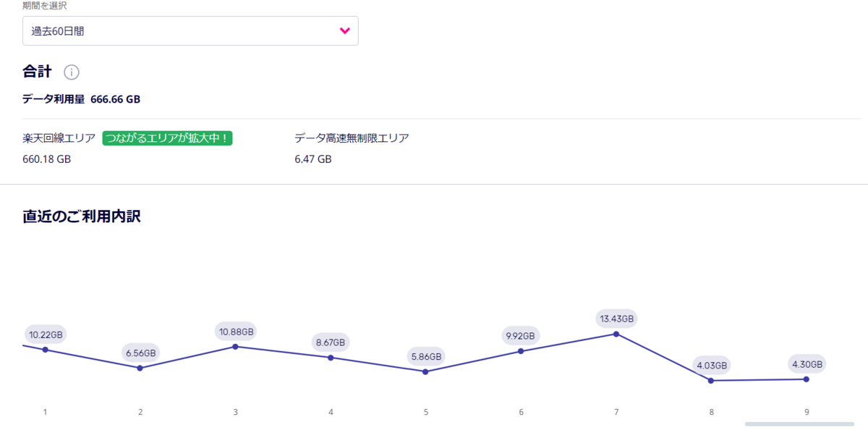The image size is (868, 438).
Task: Click the 13.43GB data point label
Action: [x=616, y=319]
